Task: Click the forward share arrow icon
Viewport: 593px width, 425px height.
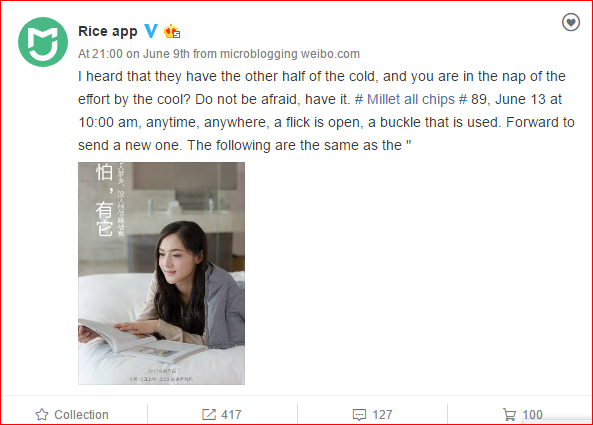Action: click(209, 414)
